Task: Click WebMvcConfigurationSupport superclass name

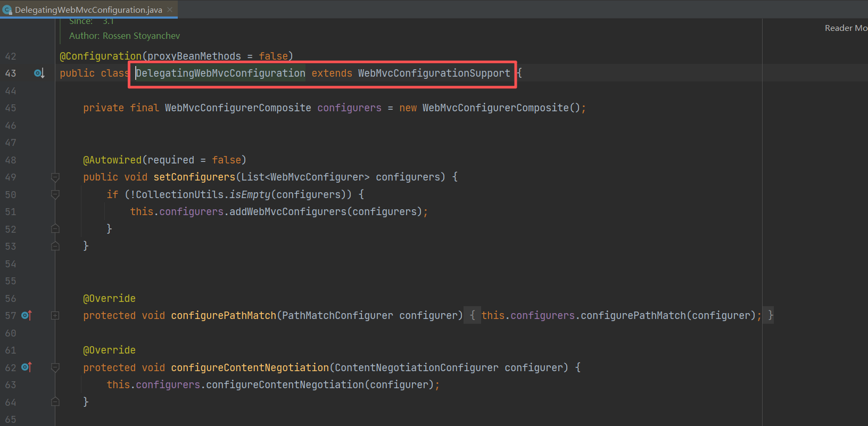Action: [x=434, y=73]
